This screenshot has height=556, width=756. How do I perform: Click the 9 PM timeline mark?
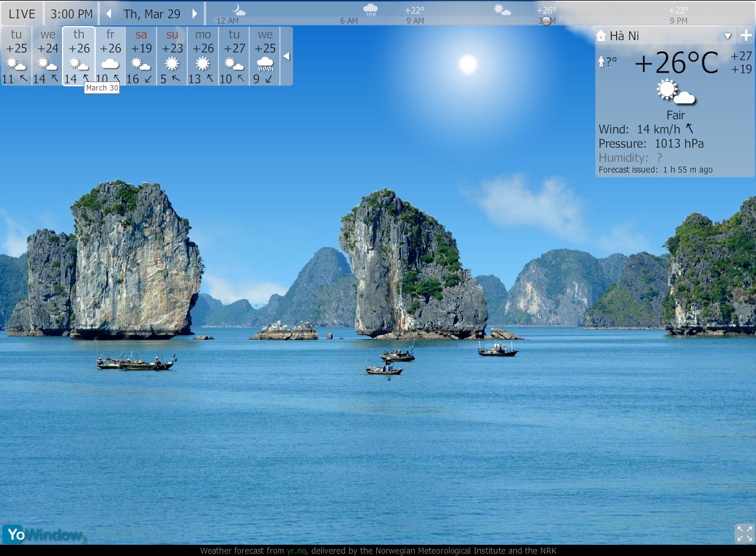pyautogui.click(x=679, y=21)
